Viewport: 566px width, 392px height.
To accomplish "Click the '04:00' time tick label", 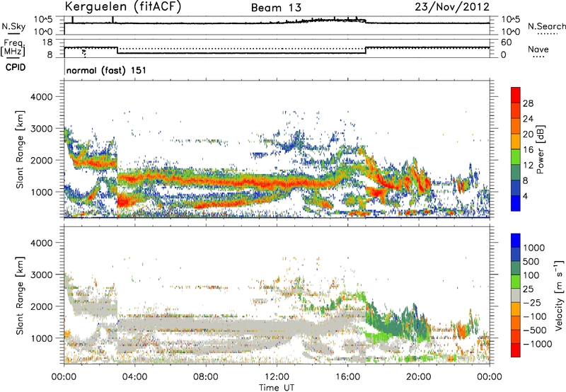I will 134,377.
